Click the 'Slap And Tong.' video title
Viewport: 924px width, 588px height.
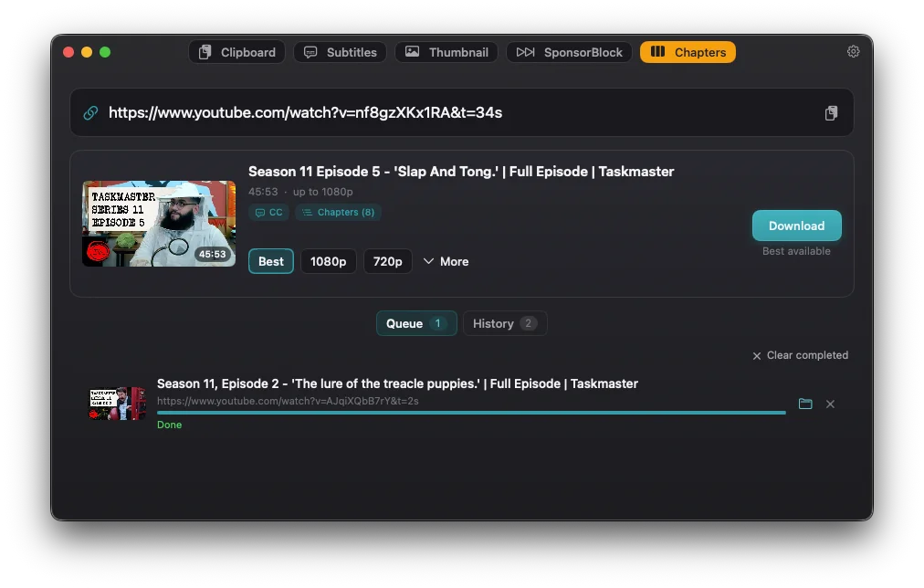pyautogui.click(x=461, y=172)
